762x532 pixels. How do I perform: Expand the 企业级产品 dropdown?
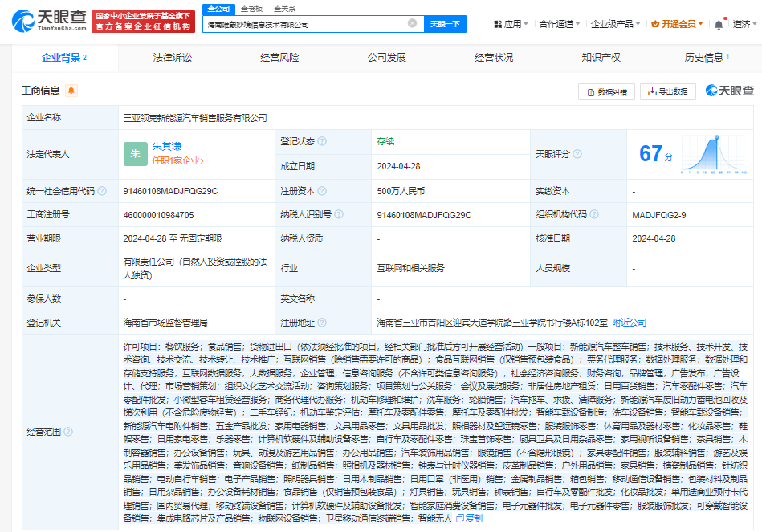tap(615, 24)
